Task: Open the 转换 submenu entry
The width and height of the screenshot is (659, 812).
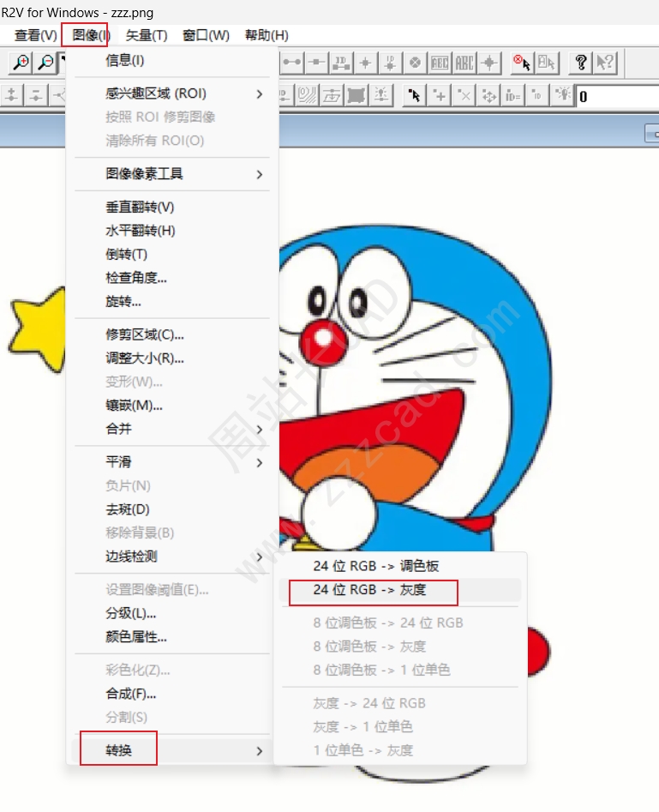Action: 172,750
